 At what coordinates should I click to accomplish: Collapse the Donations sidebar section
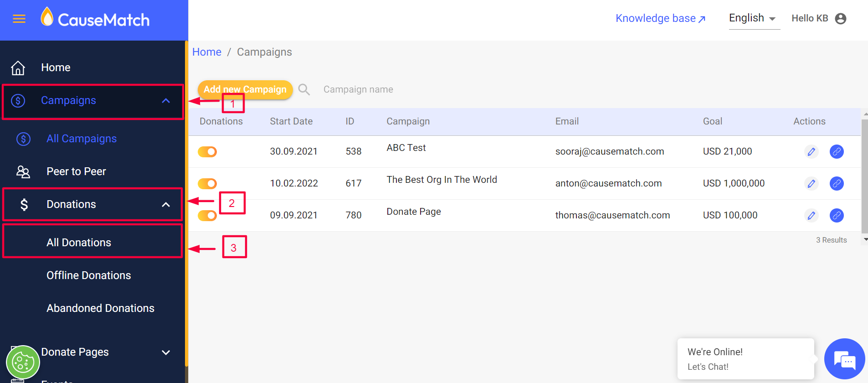click(x=166, y=204)
